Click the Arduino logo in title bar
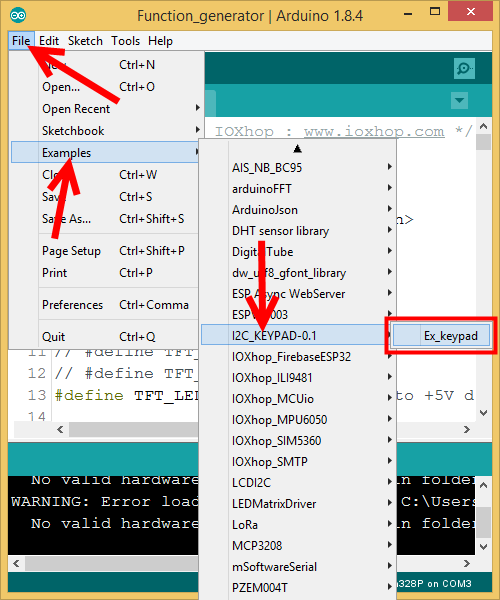Viewport: 500px width, 600px height. (x=18, y=16)
